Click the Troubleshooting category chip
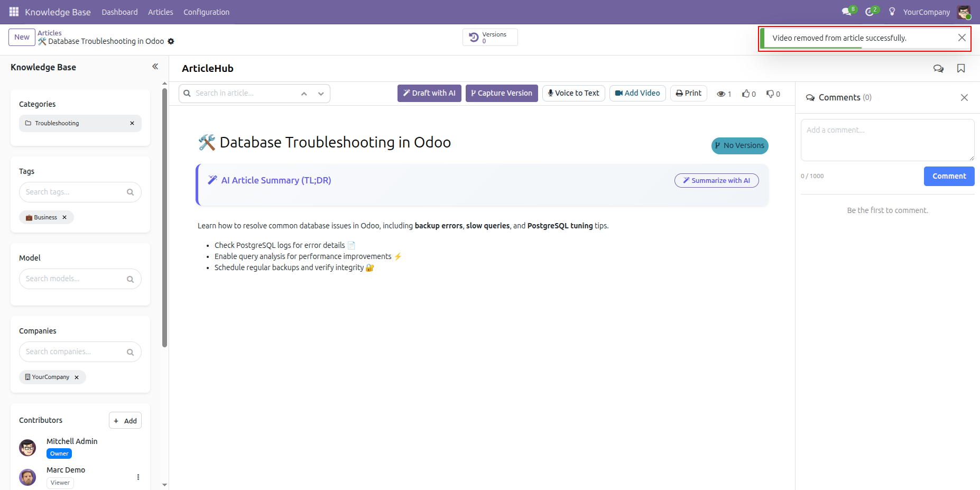The width and height of the screenshot is (980, 490). (80, 123)
